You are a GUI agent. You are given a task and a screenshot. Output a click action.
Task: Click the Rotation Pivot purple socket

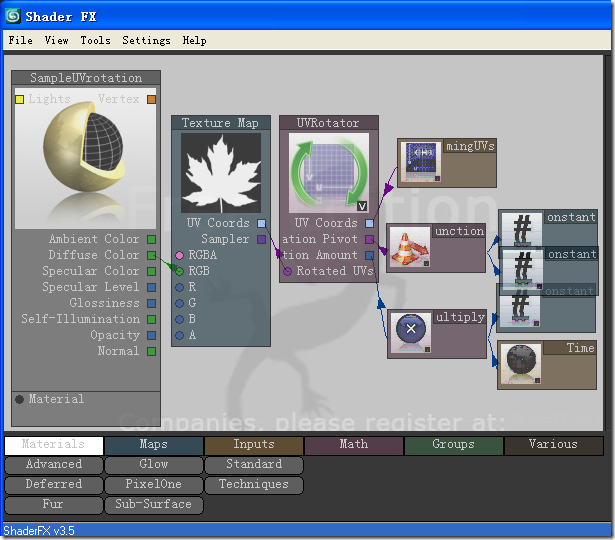[x=369, y=239]
